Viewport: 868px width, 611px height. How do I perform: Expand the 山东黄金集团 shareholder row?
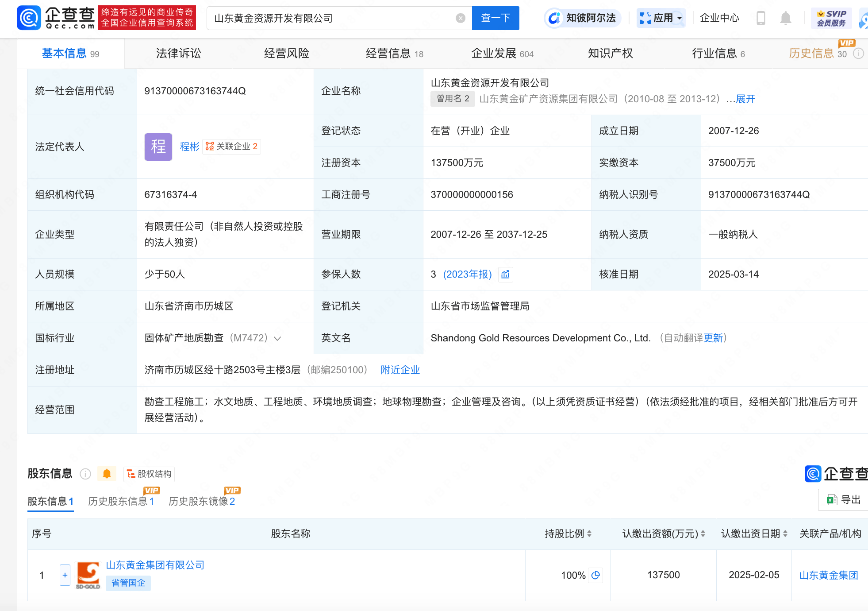tap(65, 575)
